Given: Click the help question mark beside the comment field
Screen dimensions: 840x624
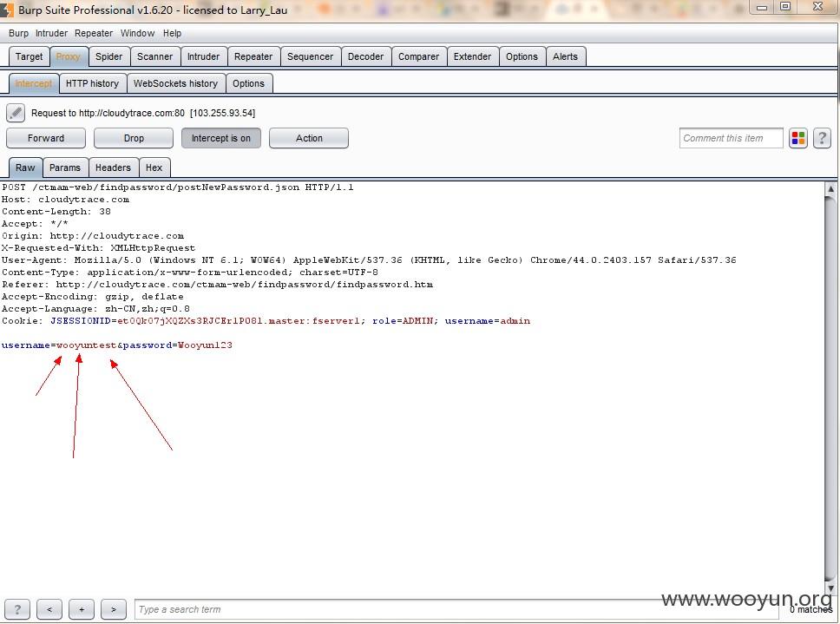Looking at the screenshot, I should (x=822, y=138).
